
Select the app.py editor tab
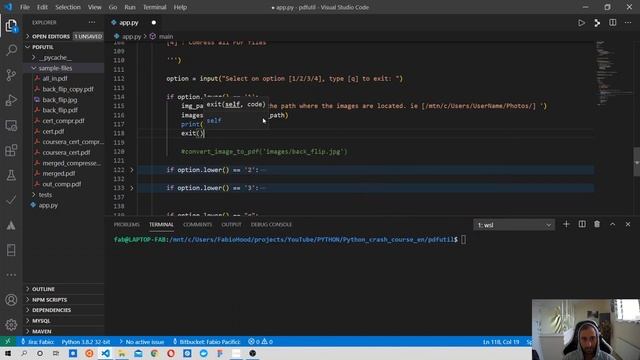pos(129,23)
